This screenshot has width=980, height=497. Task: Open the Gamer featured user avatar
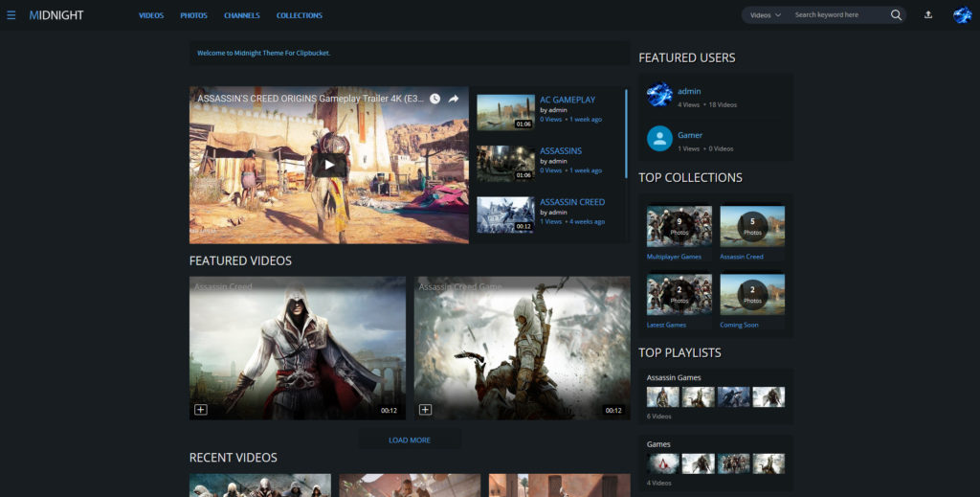coord(659,139)
